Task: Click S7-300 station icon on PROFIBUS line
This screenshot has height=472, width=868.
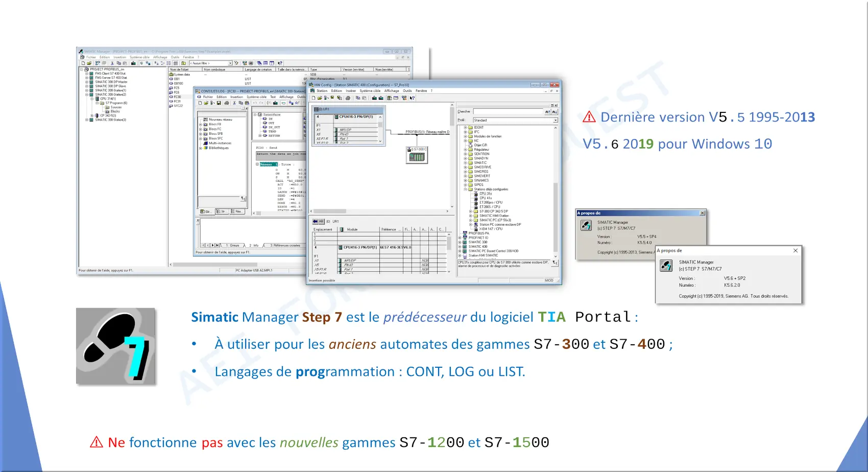Action: point(417,156)
